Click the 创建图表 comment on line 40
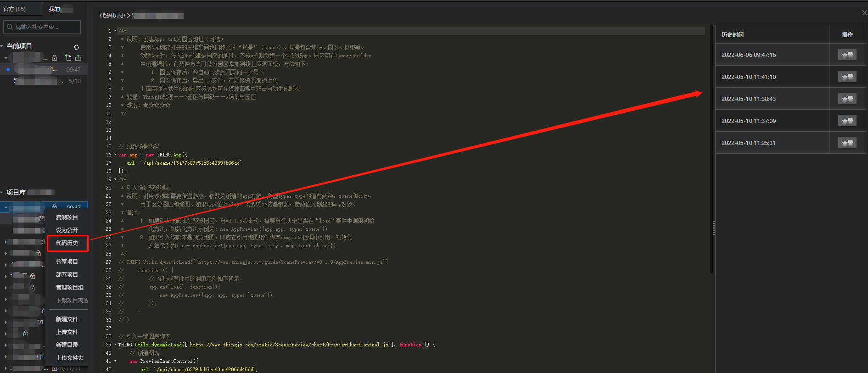Image resolution: width=868 pixels, height=373 pixels. click(145, 353)
